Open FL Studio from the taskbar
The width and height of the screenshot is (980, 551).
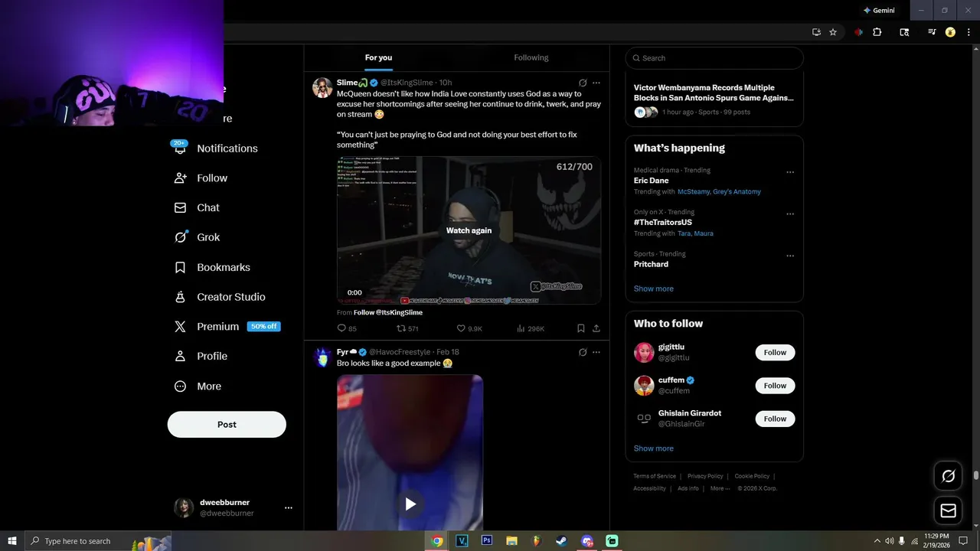[536, 540]
